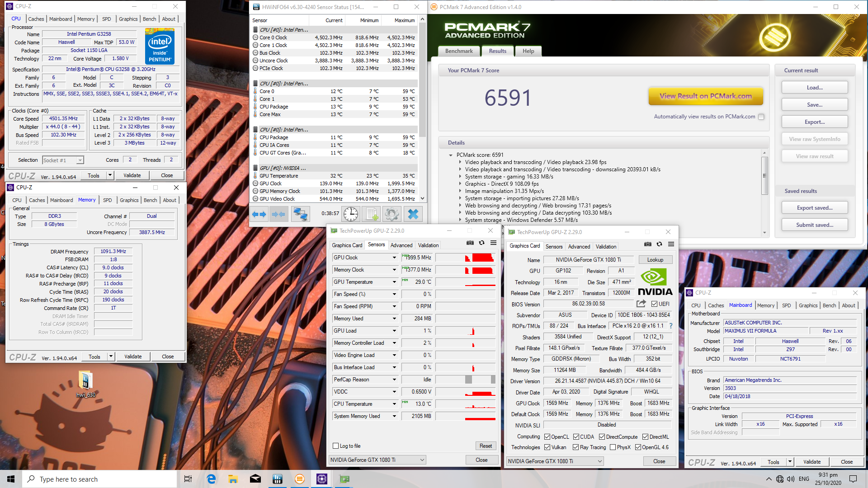Screen dimensions: 868x488
Task: Open PerfCap Reason sensor dropdown
Action: coord(394,380)
